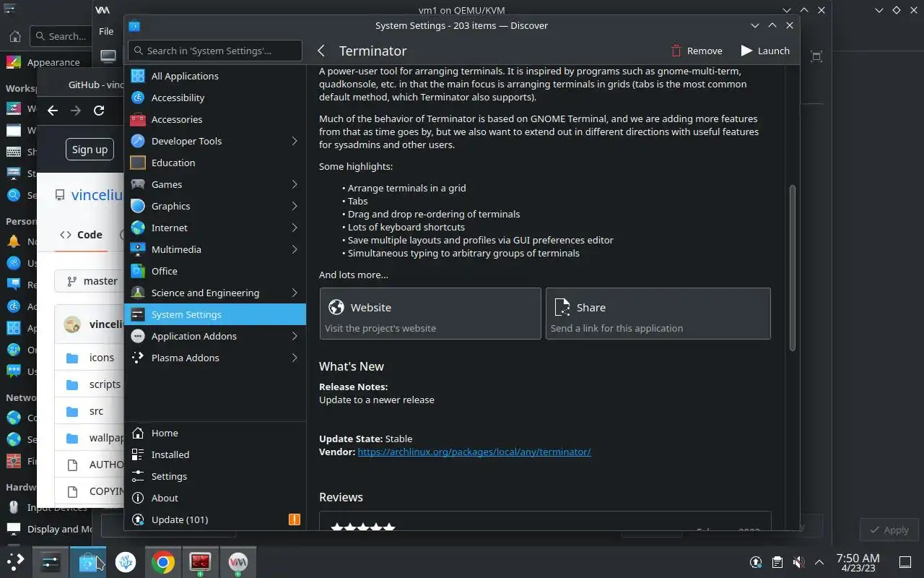924x578 pixels.
Task: Go back from Terminator page
Action: point(321,51)
